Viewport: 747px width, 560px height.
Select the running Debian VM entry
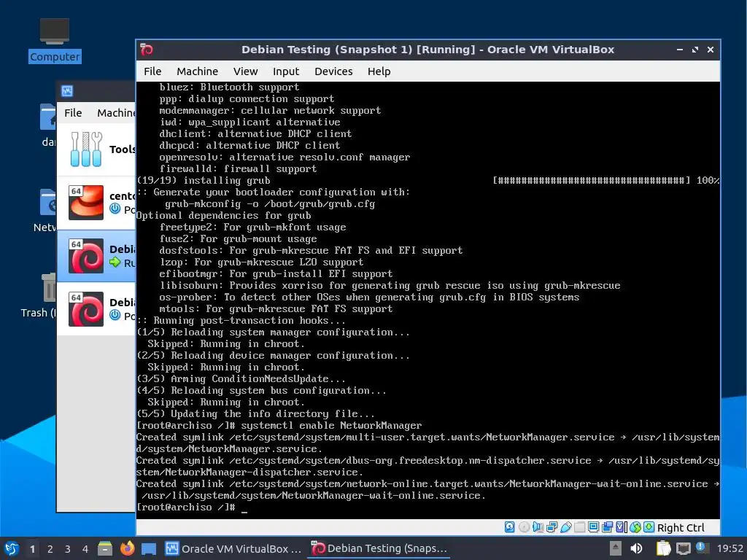click(97, 256)
